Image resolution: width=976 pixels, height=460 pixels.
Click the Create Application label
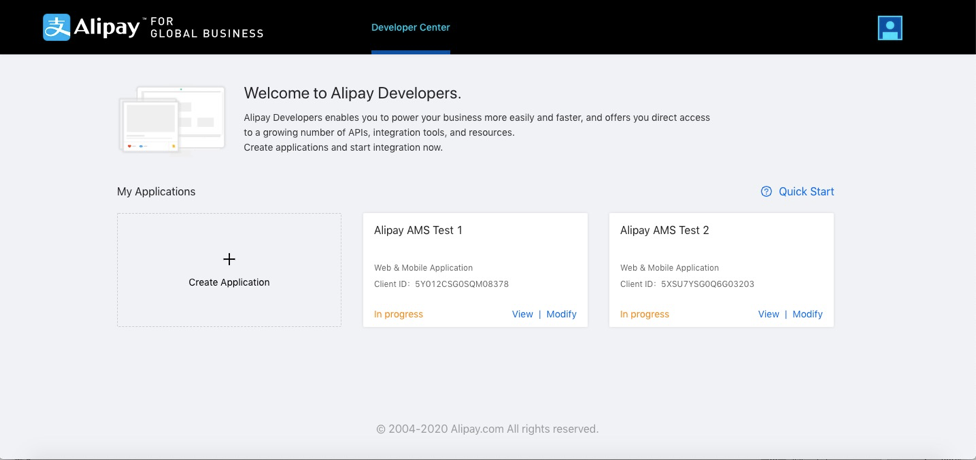tap(229, 283)
